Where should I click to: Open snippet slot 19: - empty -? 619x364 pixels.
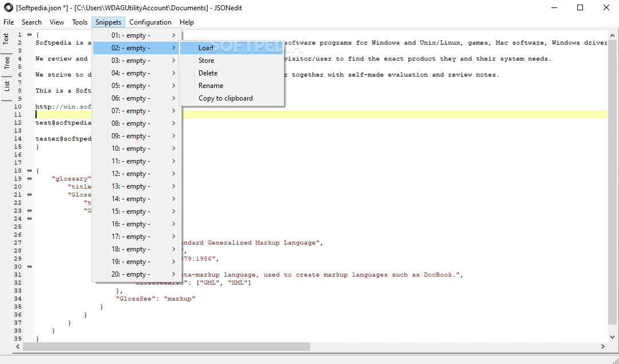tap(137, 262)
